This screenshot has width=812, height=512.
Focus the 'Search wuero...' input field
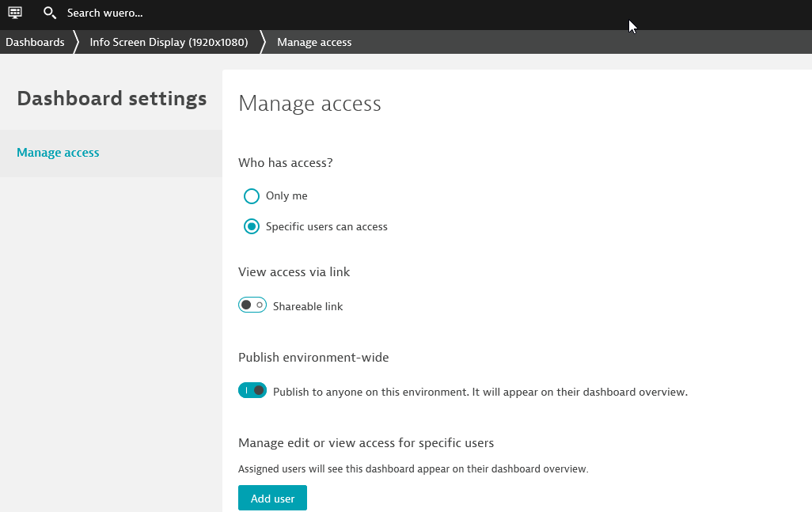pos(104,13)
